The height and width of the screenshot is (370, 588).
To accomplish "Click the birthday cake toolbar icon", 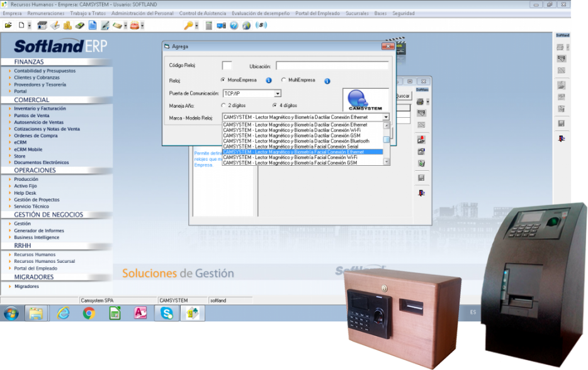I will (x=134, y=25).
